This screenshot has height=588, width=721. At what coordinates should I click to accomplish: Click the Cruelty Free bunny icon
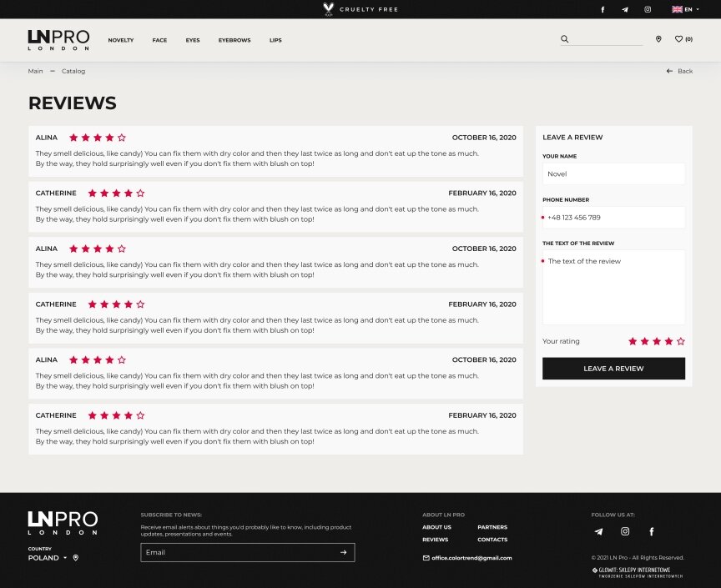click(328, 9)
